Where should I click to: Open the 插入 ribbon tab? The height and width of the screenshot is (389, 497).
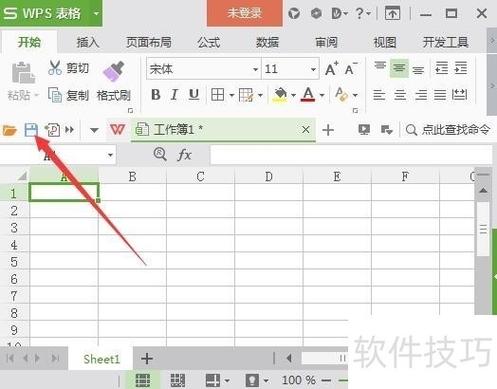88,42
